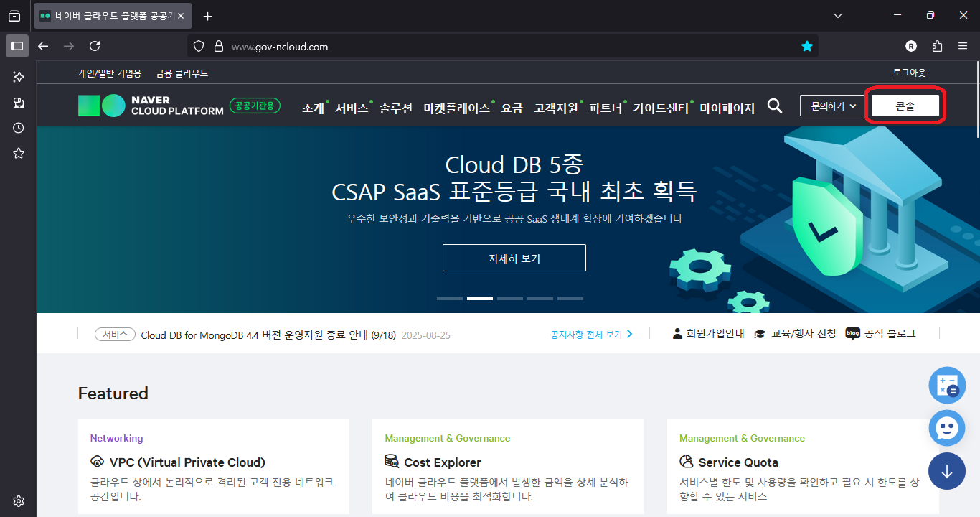Click the AI sparkle sidebar icon
This screenshot has height=517, width=980.
19,77
